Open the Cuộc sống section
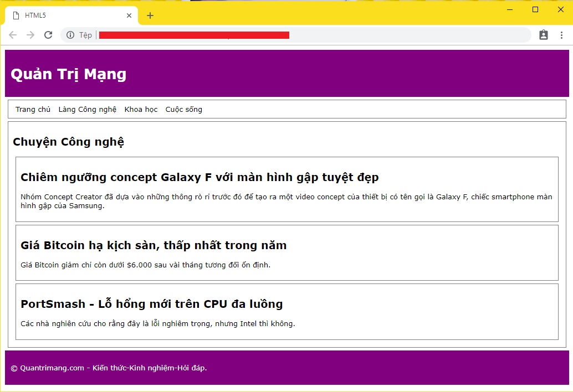573x392 pixels. [x=183, y=109]
